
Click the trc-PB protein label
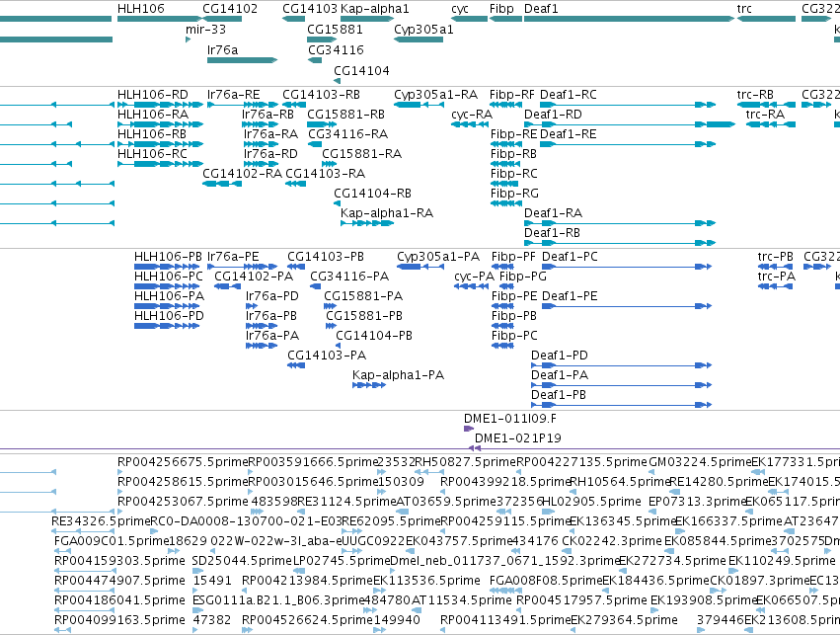tap(776, 256)
